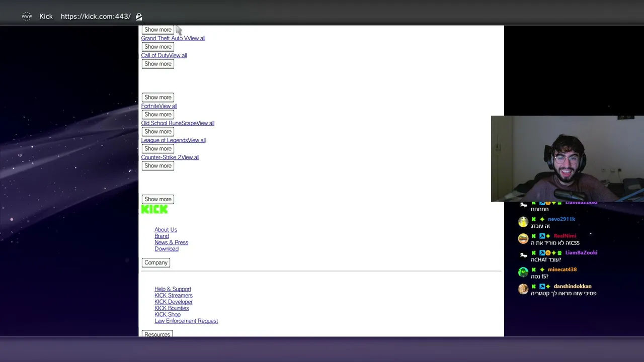Click Show more directly below Call of Duty

[x=158, y=64]
